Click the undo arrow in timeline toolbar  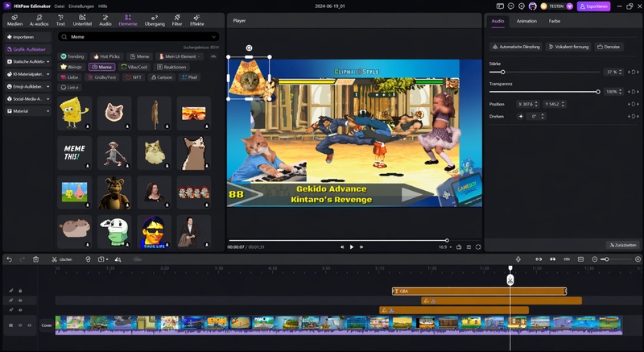(10, 259)
